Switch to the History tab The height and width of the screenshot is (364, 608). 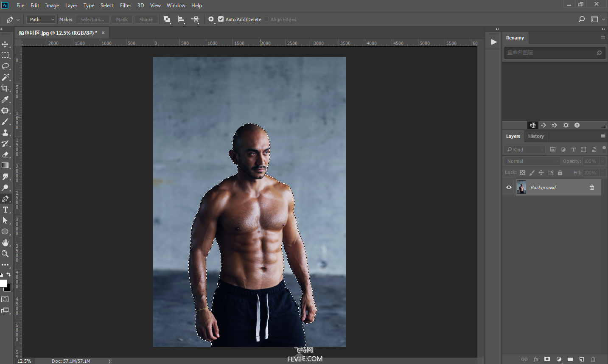click(536, 136)
